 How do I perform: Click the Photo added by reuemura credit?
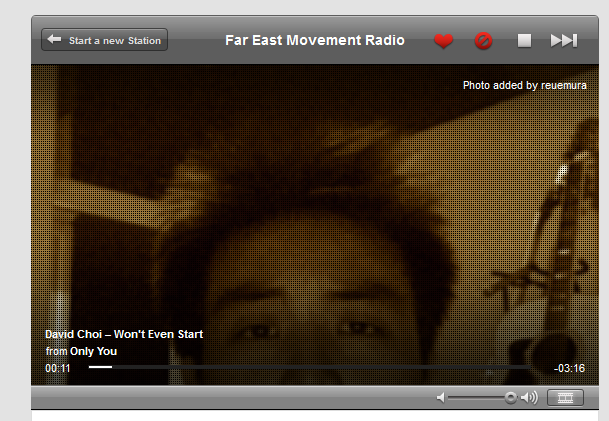click(x=525, y=85)
